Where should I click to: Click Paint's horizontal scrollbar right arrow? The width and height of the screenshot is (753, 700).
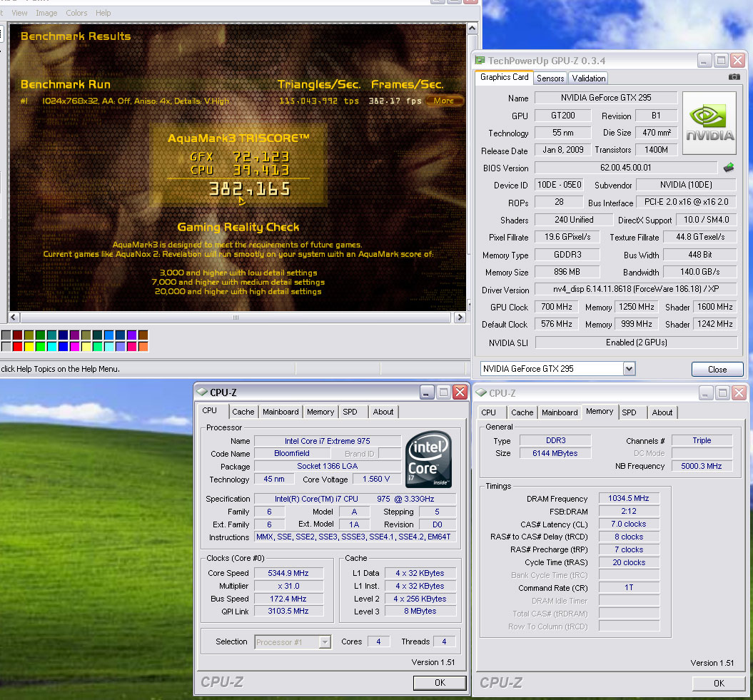460,318
